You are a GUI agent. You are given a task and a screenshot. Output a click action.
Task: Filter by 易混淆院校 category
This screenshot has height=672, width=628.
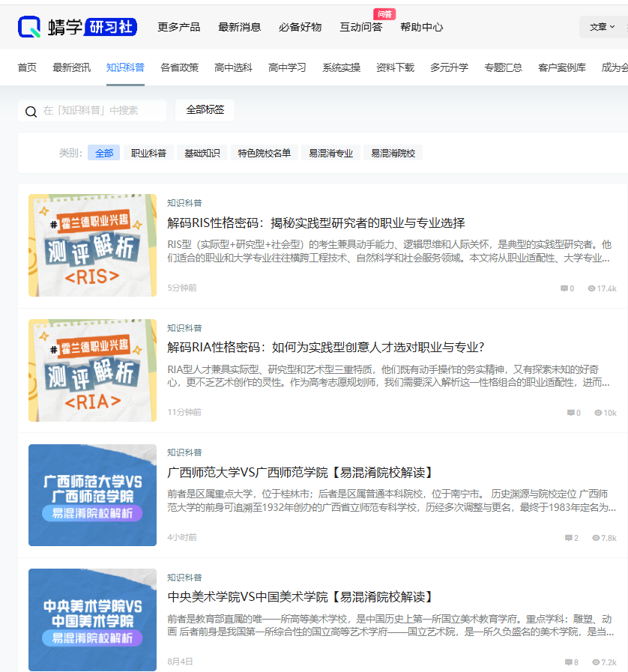(393, 153)
